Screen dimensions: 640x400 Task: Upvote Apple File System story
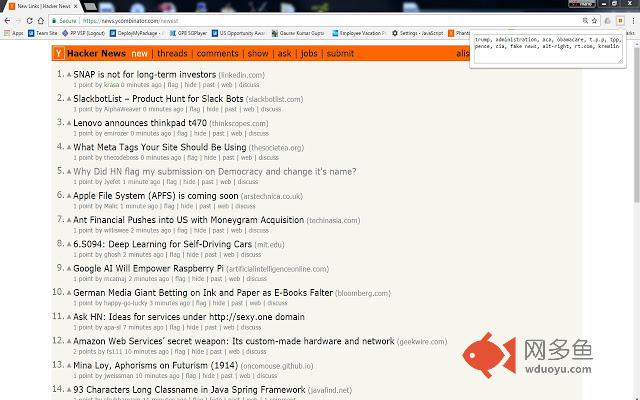click(x=69, y=196)
